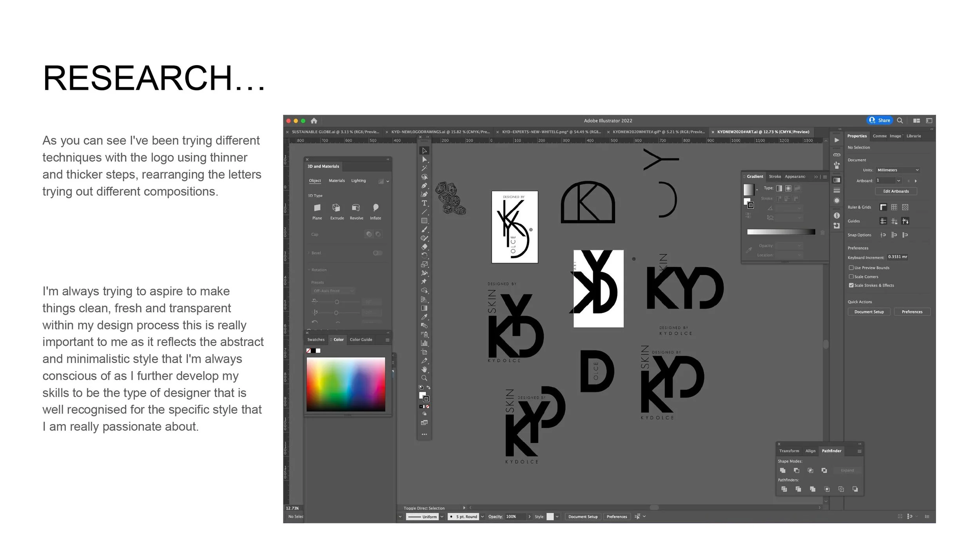Switch to the Materials tab
The height and width of the screenshot is (552, 980).
[x=337, y=181]
